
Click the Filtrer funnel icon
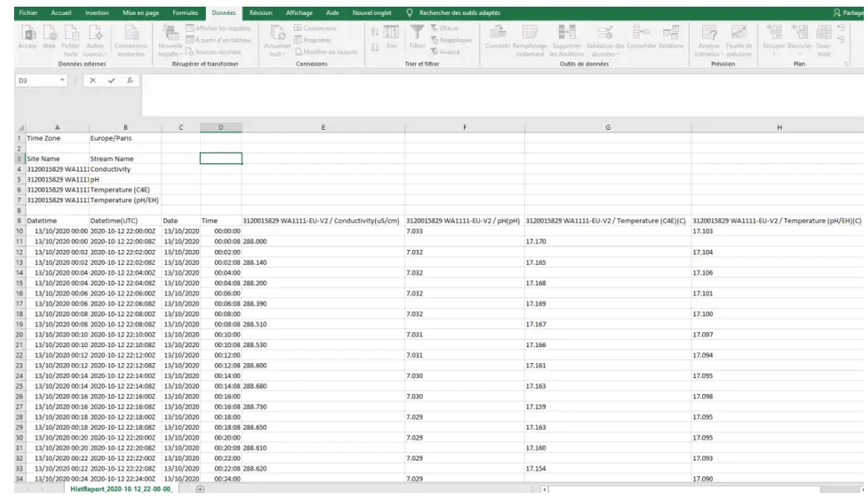click(x=418, y=32)
